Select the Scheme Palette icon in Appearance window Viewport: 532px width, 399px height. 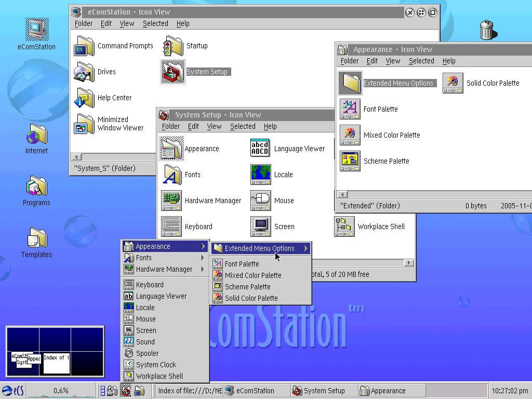tap(350, 161)
